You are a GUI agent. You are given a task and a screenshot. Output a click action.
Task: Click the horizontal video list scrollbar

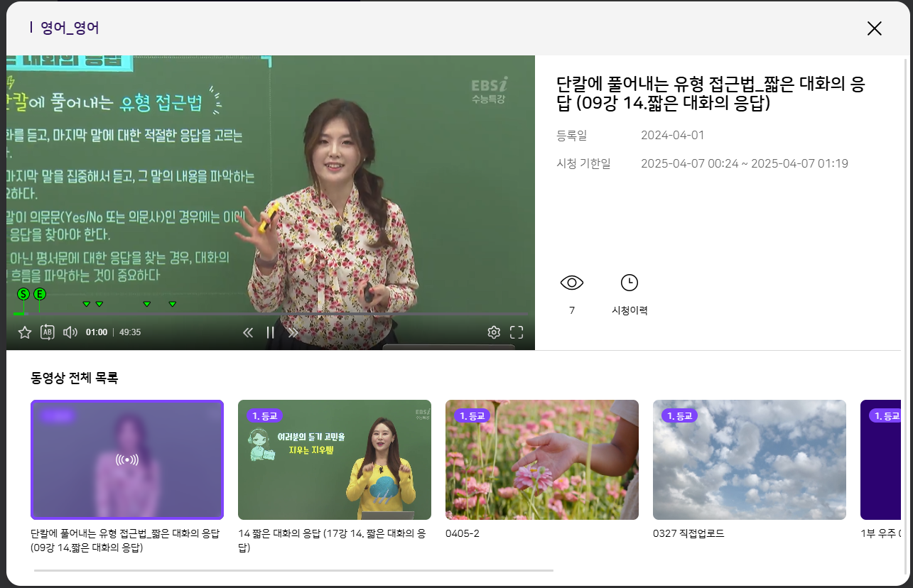point(293,570)
